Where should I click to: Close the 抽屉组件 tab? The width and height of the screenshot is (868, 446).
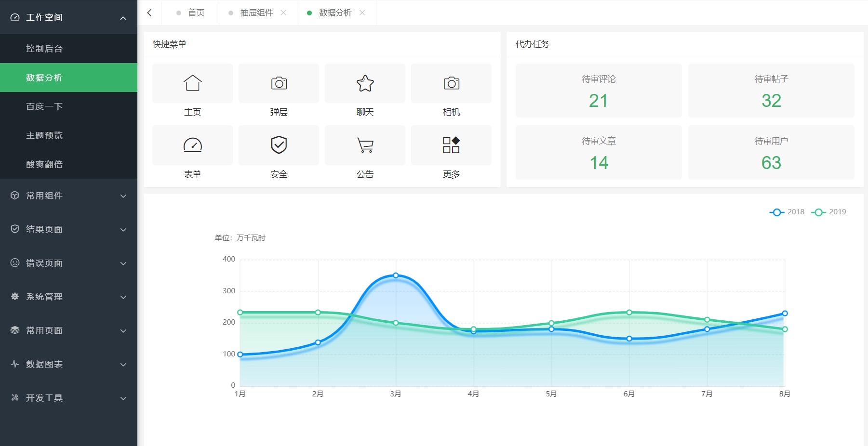click(x=283, y=13)
